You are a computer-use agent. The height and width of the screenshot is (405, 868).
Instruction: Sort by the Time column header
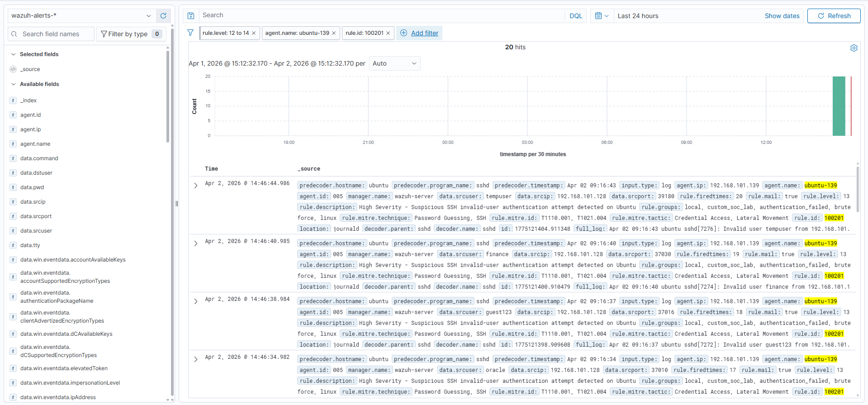pyautogui.click(x=211, y=169)
